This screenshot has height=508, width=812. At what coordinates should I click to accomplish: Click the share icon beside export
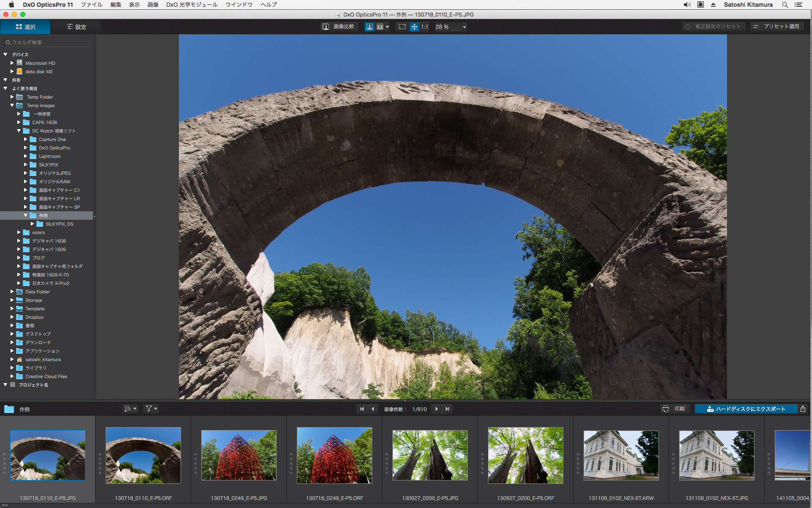coord(803,409)
